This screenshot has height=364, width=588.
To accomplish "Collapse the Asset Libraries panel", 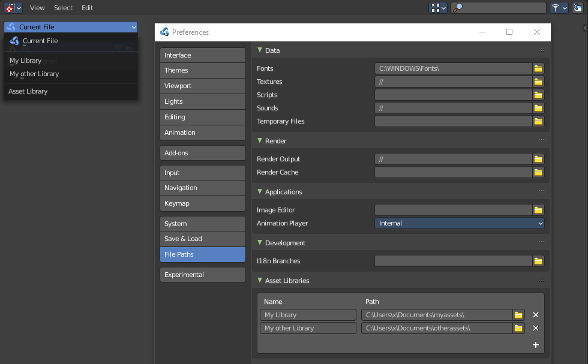I will tap(259, 281).
